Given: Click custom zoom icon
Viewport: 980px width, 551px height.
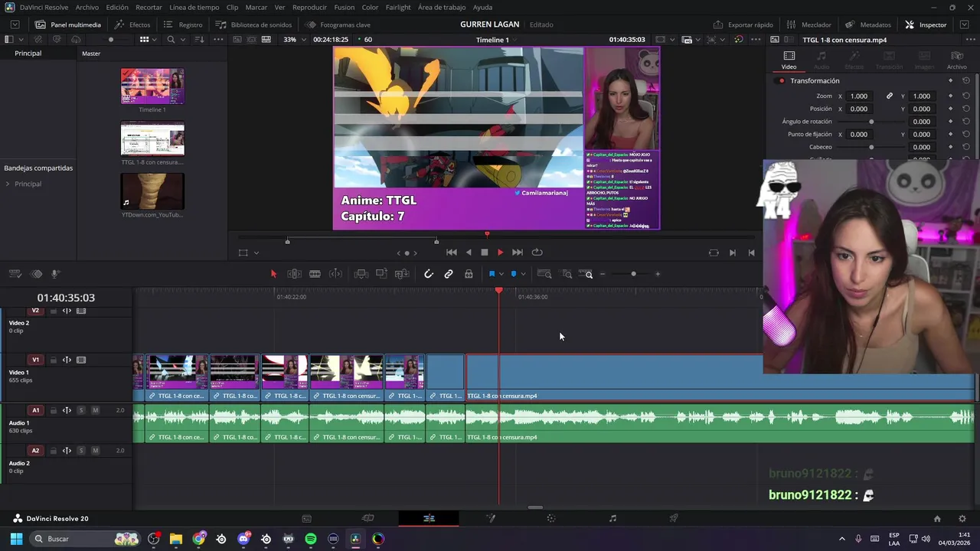Looking at the screenshot, I should [586, 274].
